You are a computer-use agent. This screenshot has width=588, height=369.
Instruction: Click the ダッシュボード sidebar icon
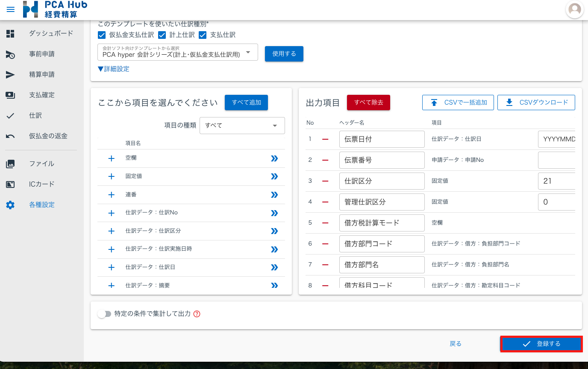10,33
